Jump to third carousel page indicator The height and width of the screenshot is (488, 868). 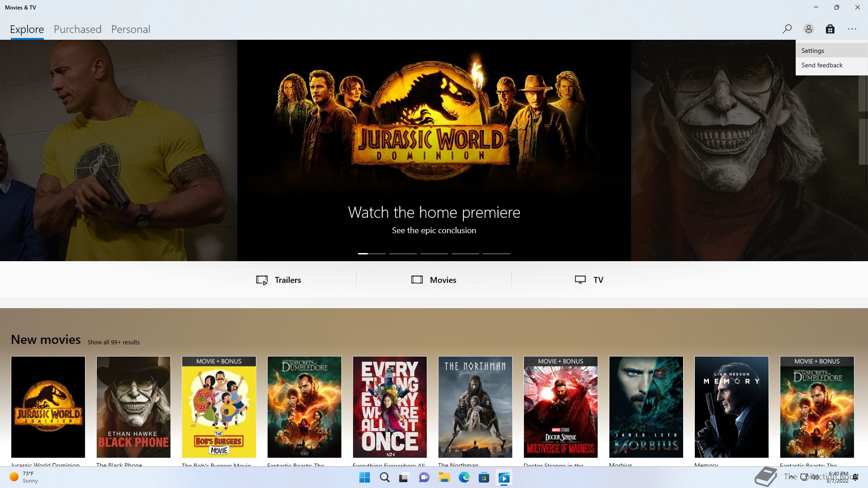pyautogui.click(x=434, y=253)
